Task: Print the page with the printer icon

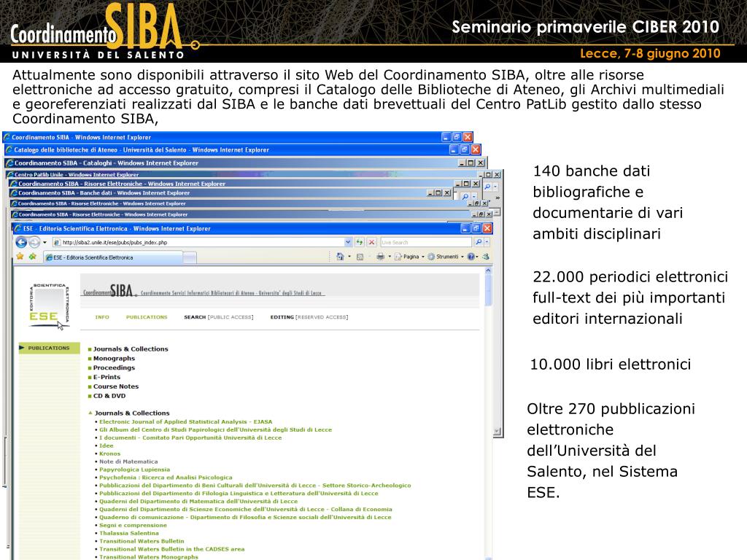Action: click(380, 257)
